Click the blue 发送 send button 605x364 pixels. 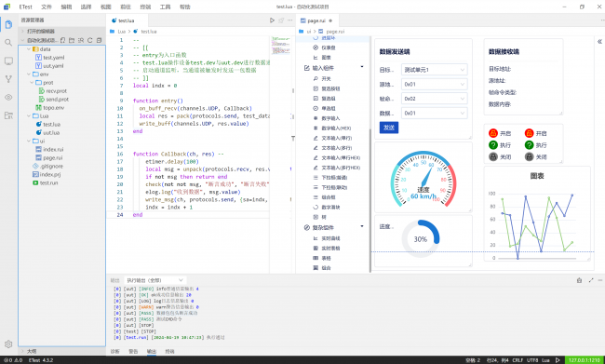[389, 128]
